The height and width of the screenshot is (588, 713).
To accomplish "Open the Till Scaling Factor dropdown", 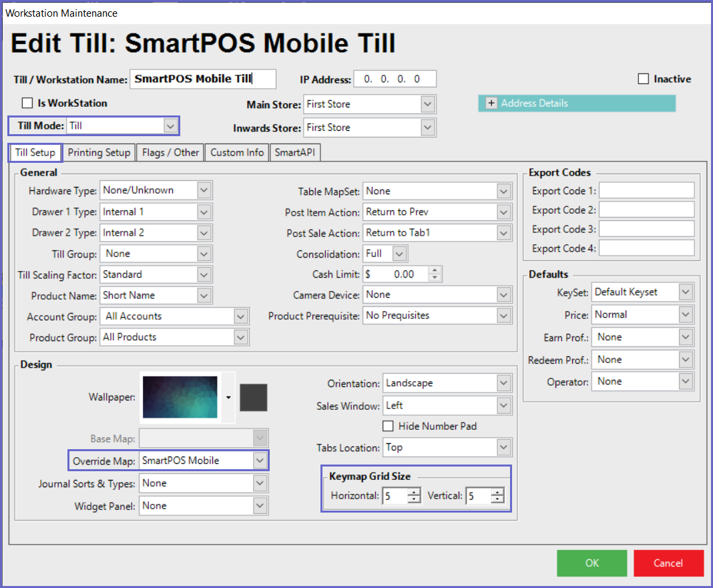I will tap(204, 275).
